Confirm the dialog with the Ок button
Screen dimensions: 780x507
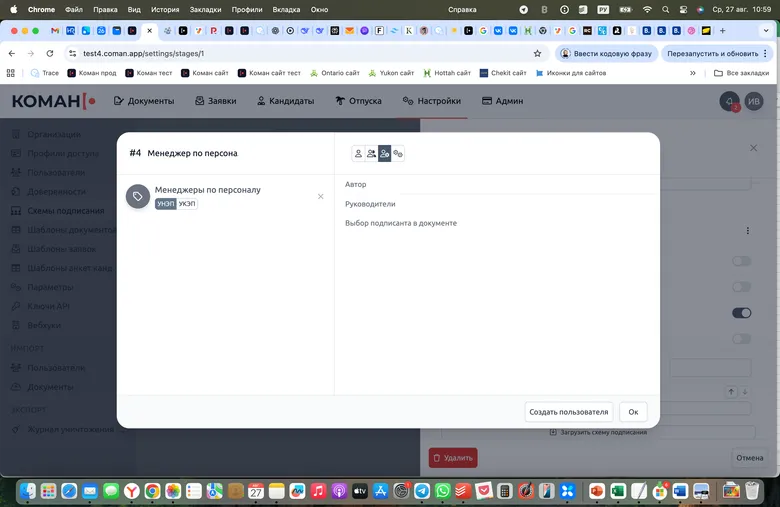coord(633,412)
